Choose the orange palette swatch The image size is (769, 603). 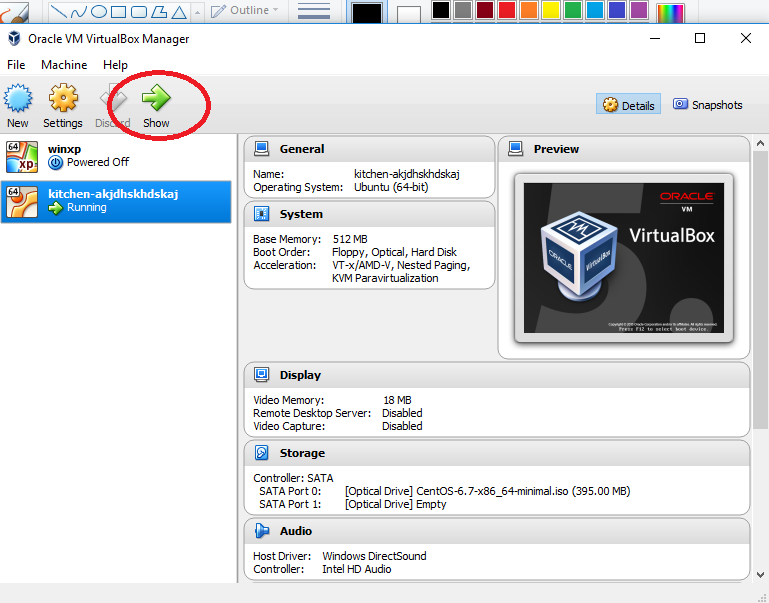[529, 10]
